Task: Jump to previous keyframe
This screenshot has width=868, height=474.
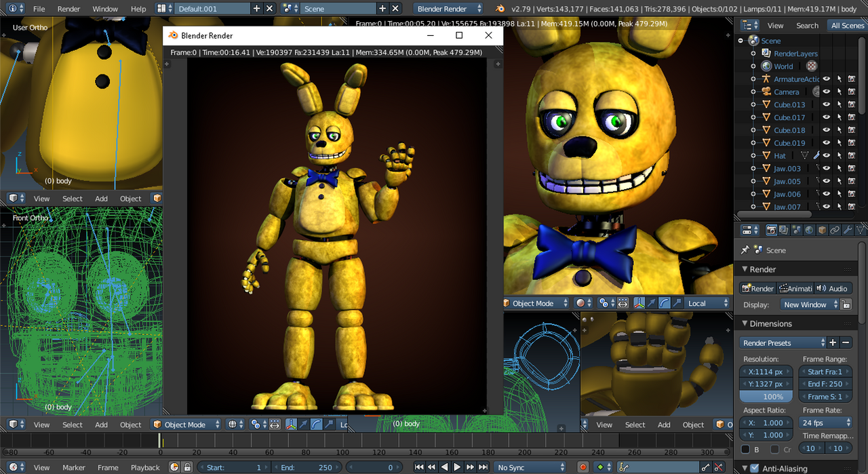Action: (x=432, y=467)
